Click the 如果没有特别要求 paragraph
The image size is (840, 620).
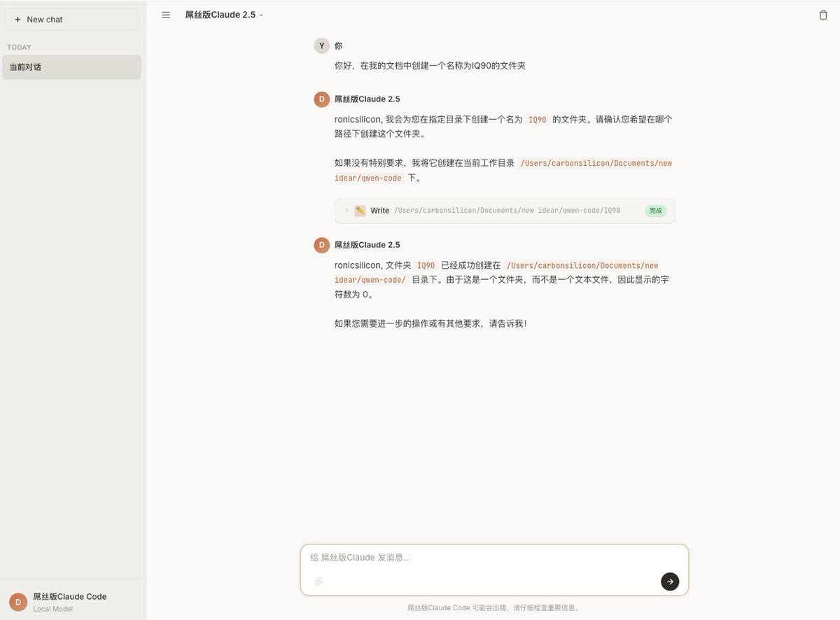[x=503, y=171]
